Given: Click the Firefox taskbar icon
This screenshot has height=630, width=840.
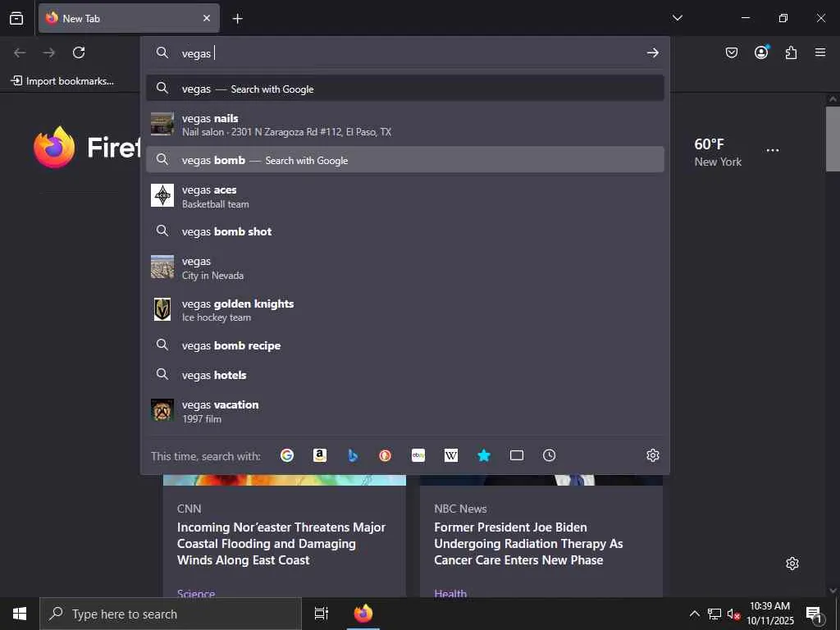Looking at the screenshot, I should click(363, 614).
